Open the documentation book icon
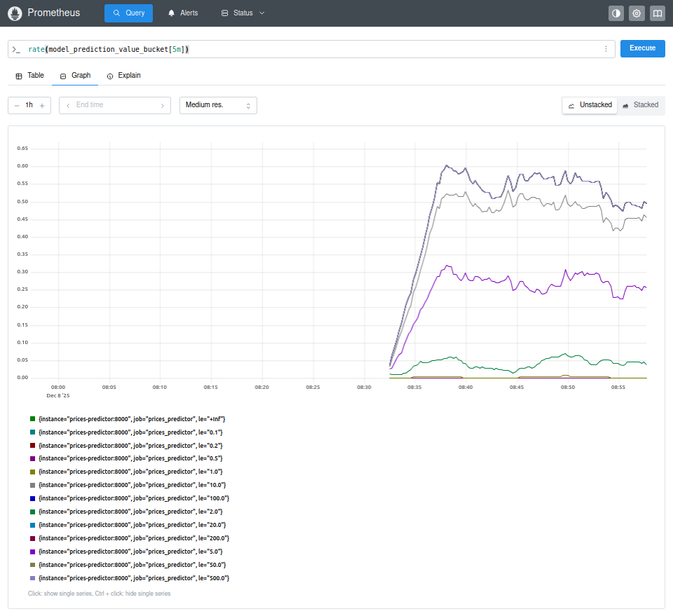This screenshot has height=616, width=673. tap(657, 13)
